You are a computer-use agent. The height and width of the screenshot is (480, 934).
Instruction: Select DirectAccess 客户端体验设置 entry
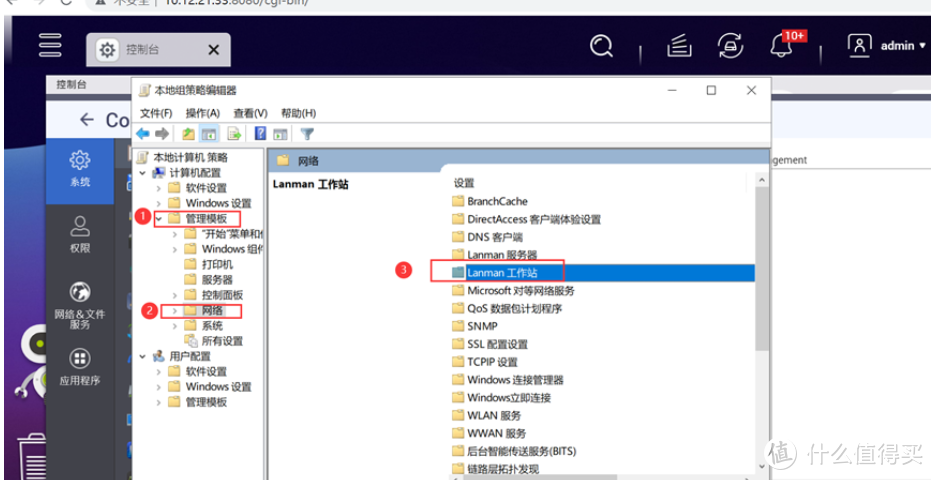pos(526,219)
